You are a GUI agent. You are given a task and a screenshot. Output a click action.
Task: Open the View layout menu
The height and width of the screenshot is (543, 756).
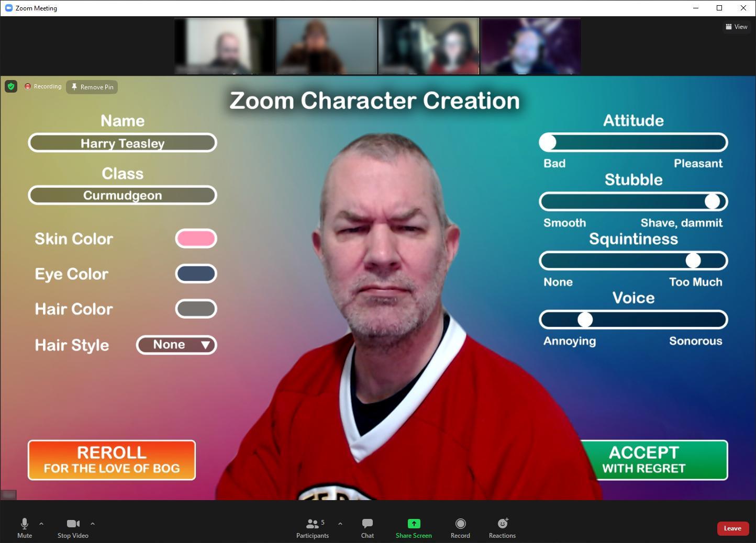pos(736,27)
